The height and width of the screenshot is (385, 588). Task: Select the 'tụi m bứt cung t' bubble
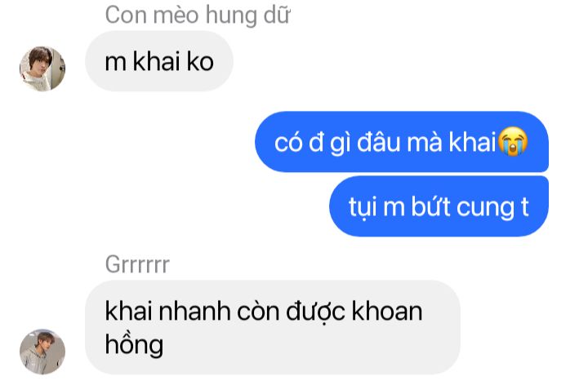click(x=439, y=206)
